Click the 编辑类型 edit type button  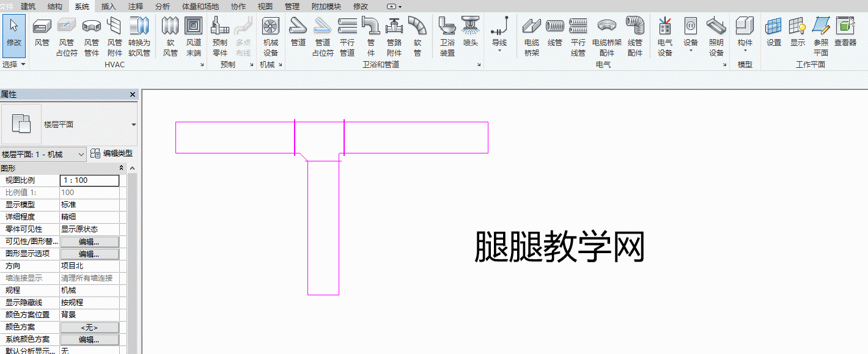112,154
